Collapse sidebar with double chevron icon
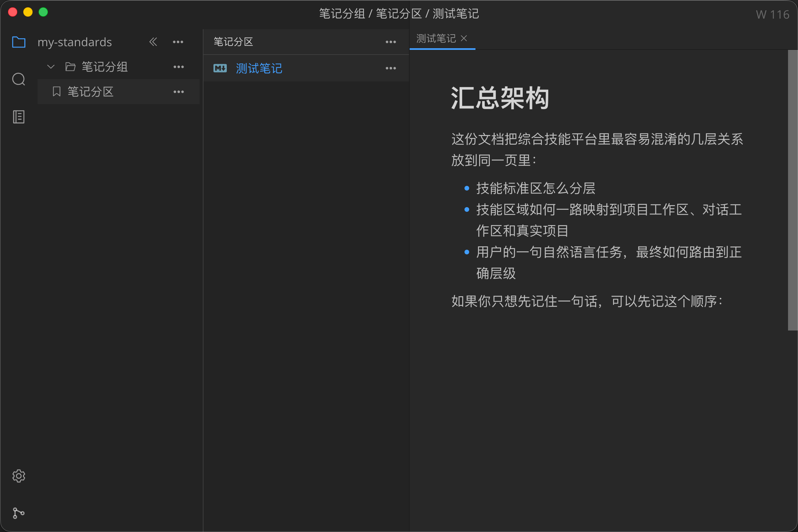The width and height of the screenshot is (798, 532). 153,42
